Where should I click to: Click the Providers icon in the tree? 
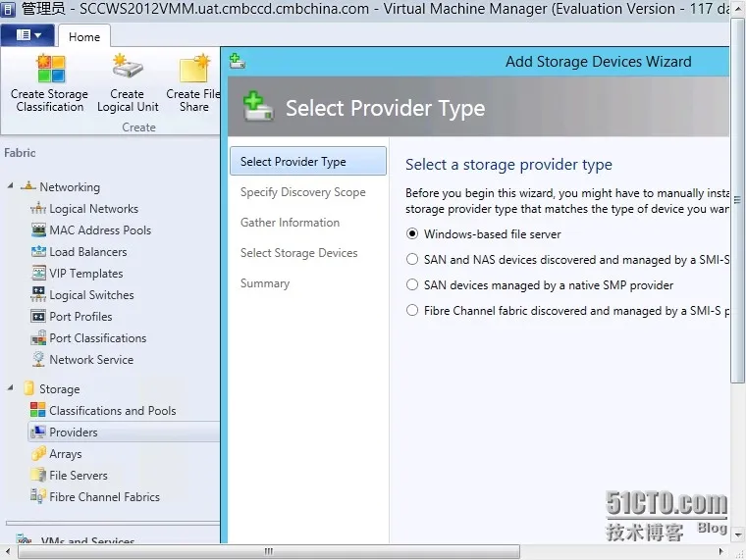[38, 432]
